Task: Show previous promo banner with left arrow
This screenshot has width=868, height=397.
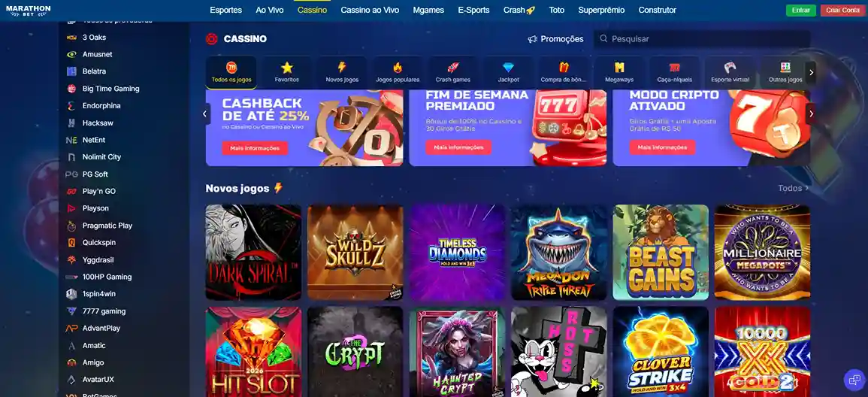Action: click(205, 114)
